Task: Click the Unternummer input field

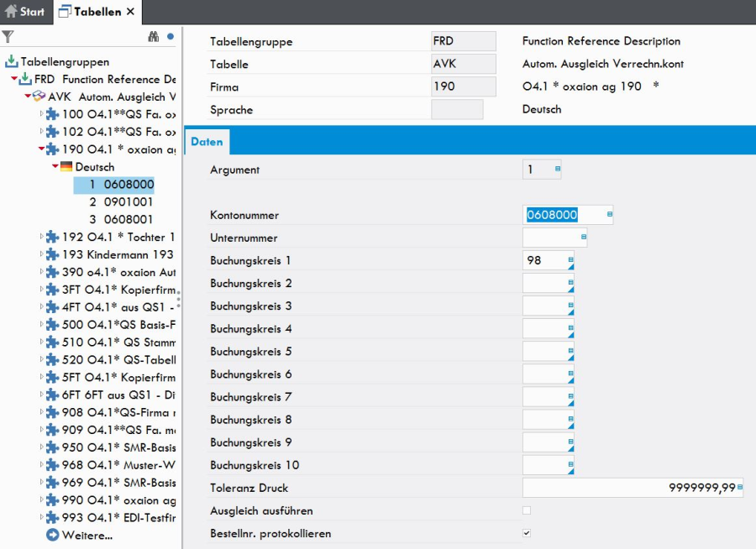Action: pos(554,238)
